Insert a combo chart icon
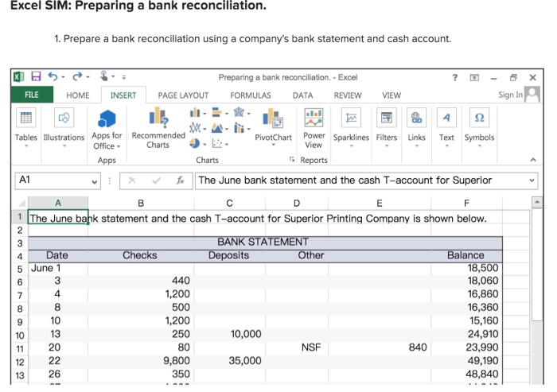This screenshot has width=557, height=392. [x=239, y=128]
